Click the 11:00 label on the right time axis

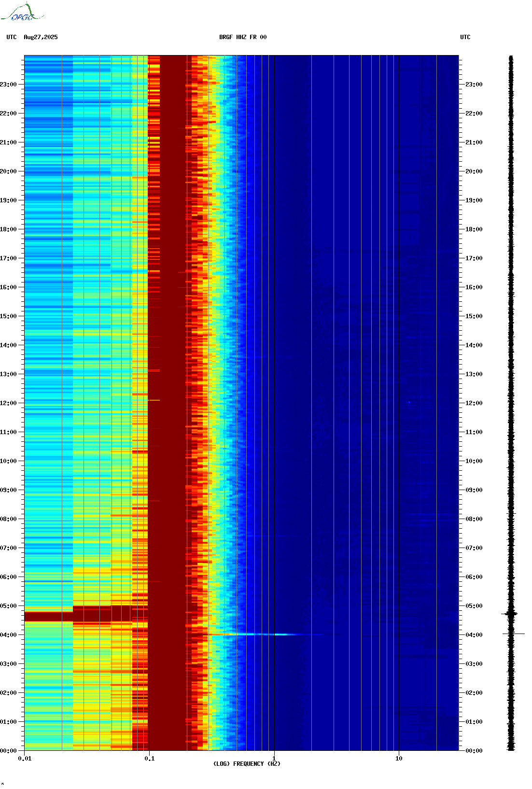pos(474,432)
